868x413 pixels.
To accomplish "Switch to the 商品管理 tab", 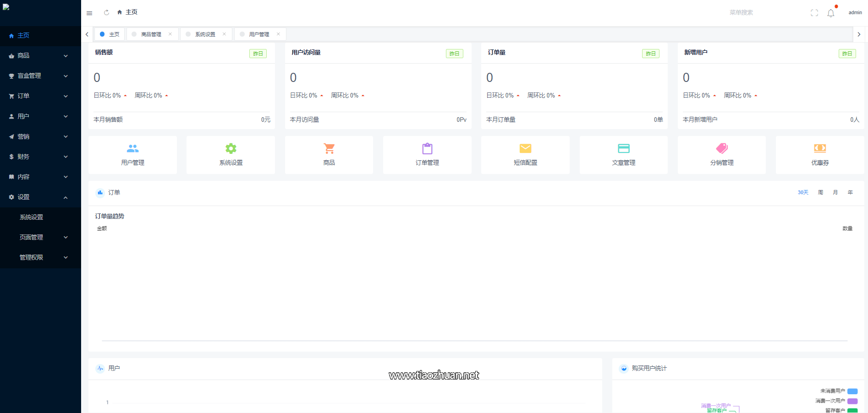I will 151,34.
